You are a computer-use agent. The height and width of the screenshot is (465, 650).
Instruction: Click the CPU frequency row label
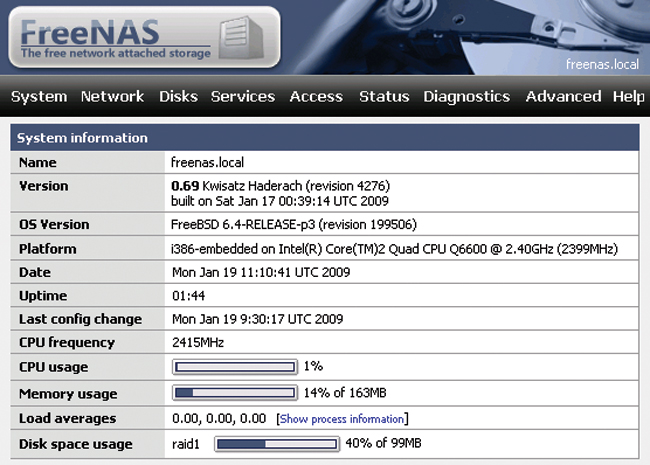67,343
